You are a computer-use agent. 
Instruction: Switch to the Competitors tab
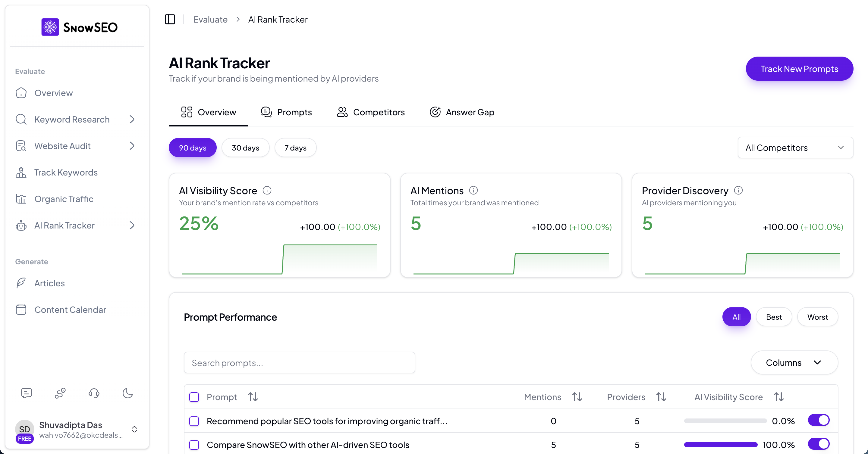[x=371, y=112]
